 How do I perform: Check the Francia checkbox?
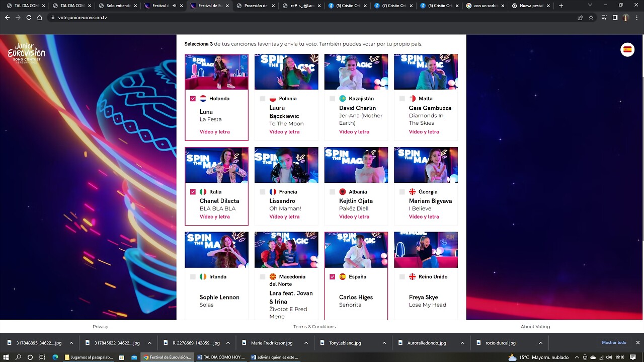[263, 192]
